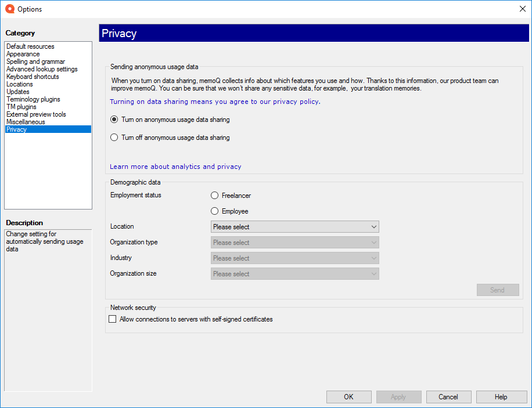
Task: Open Appearance category
Action: point(48,54)
